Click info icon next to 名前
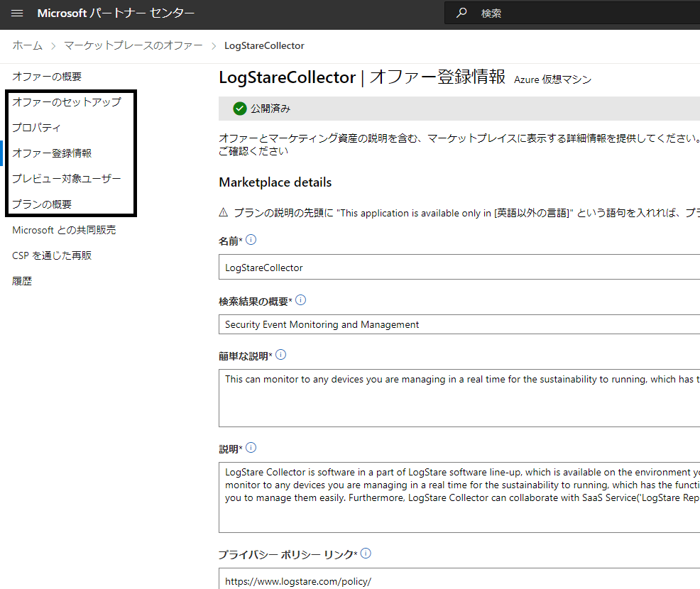This screenshot has width=700, height=589. click(x=251, y=240)
